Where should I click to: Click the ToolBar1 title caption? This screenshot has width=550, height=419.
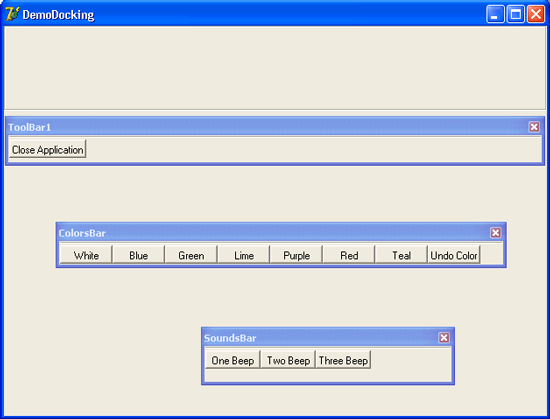click(30, 127)
